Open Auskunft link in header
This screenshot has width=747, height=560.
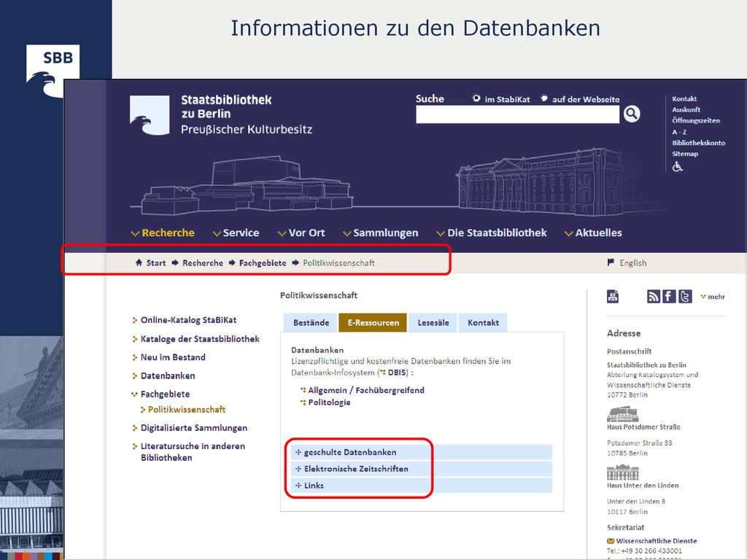[686, 109]
